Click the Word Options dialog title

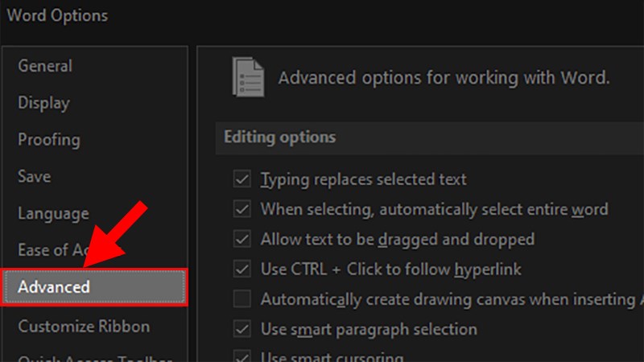click(x=57, y=15)
